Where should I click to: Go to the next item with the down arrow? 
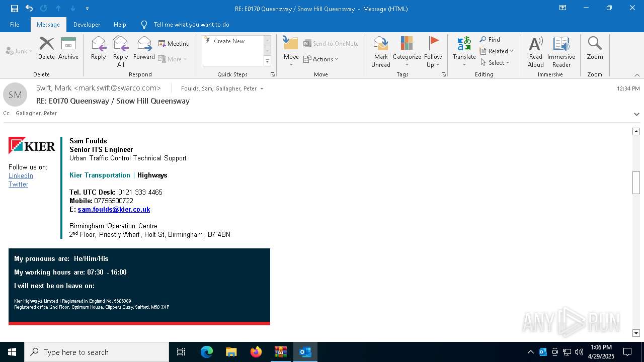[x=73, y=9]
